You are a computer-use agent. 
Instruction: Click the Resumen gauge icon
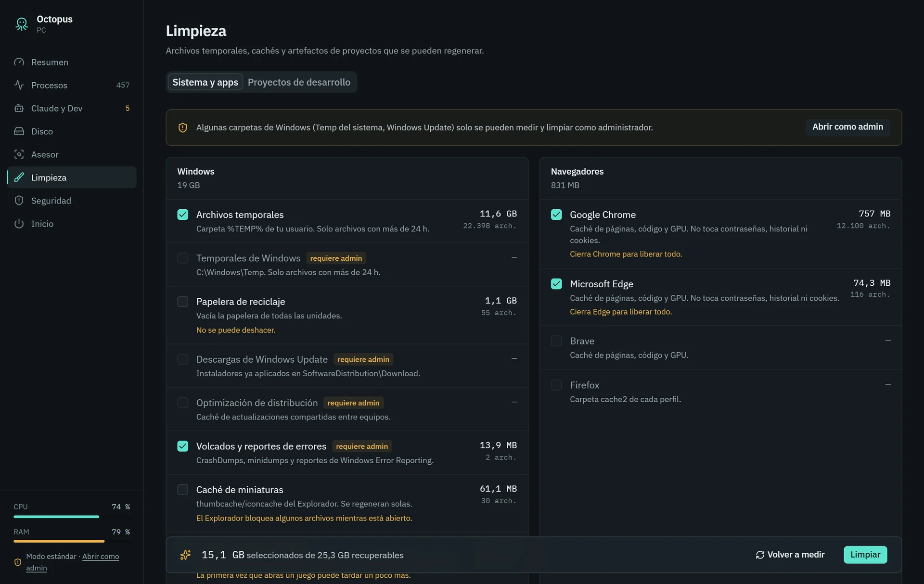coord(19,62)
